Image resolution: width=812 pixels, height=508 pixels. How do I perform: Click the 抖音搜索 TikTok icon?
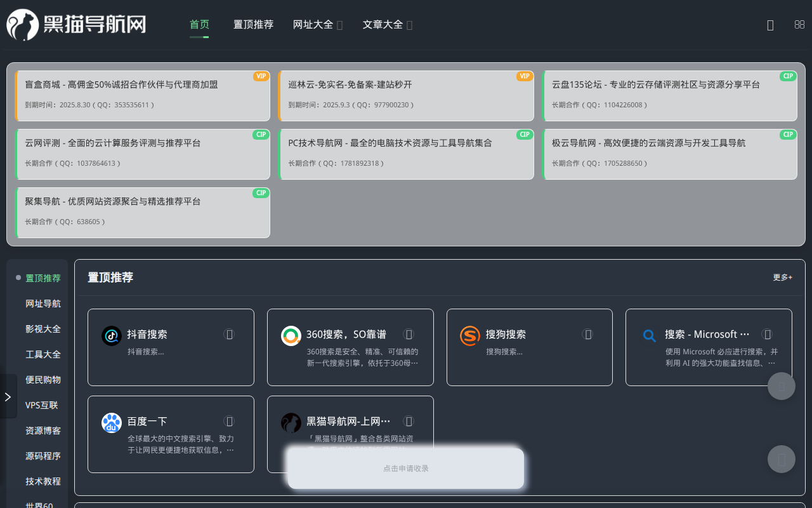[x=112, y=336]
